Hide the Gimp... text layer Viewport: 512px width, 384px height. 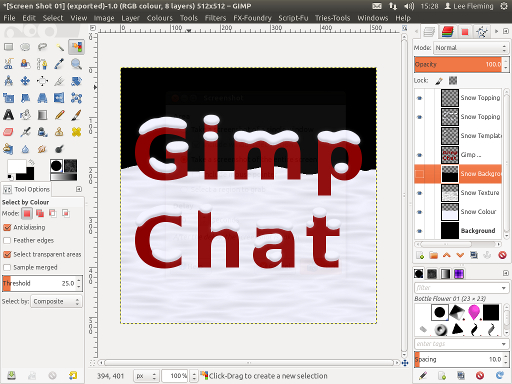point(420,155)
